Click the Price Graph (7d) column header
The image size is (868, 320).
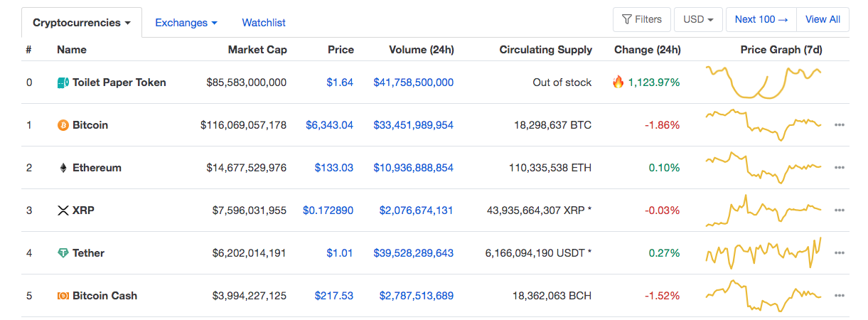[781, 50]
